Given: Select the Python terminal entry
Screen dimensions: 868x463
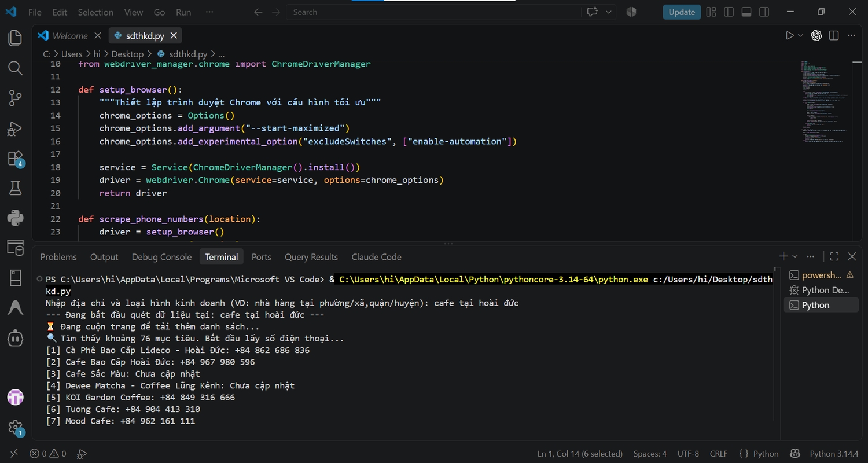Looking at the screenshot, I should click(821, 305).
